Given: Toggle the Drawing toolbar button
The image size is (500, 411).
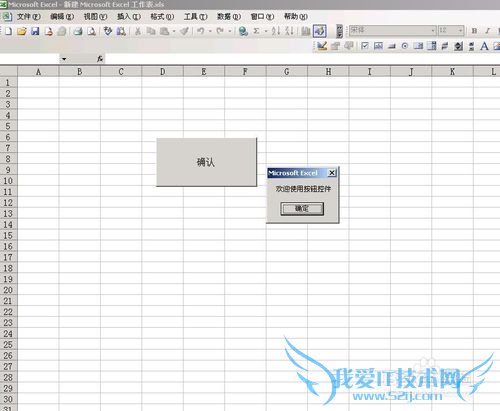Looking at the screenshot, I should [x=319, y=31].
